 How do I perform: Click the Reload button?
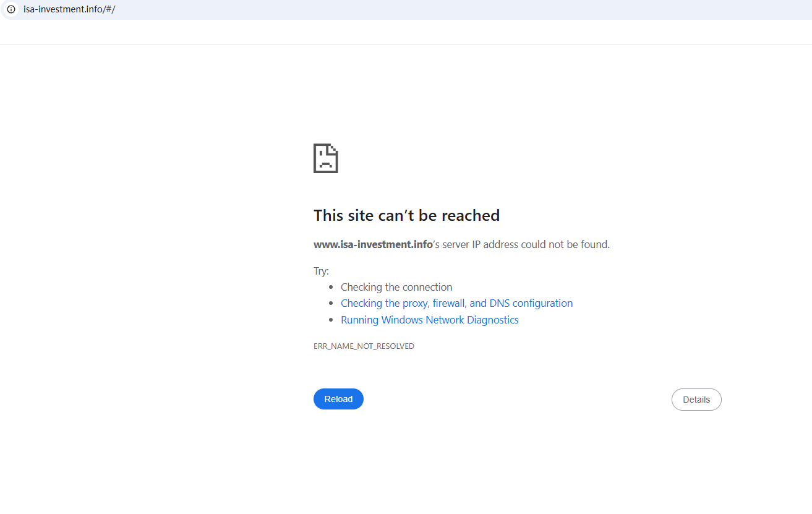coord(338,399)
